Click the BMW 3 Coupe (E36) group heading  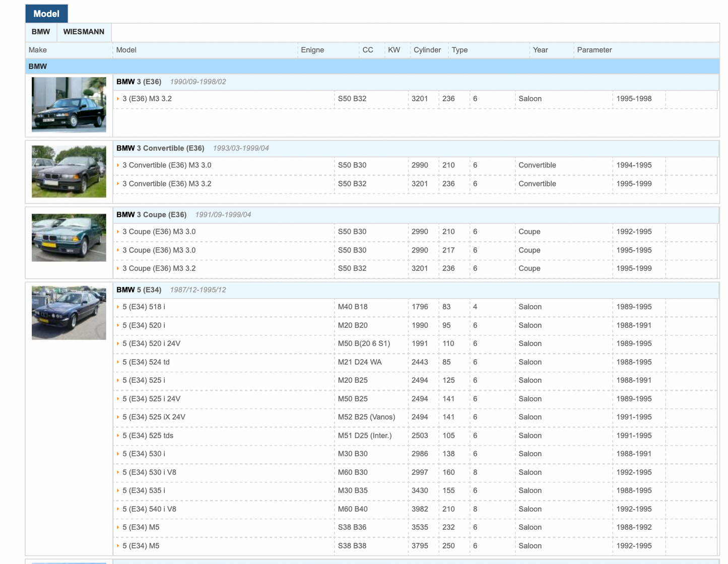152,215
